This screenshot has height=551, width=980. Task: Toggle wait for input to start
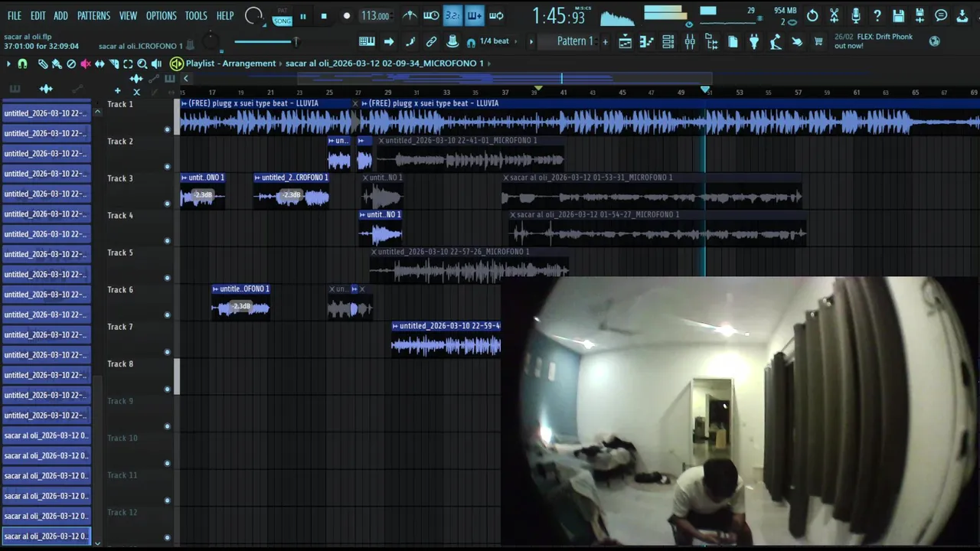pos(431,15)
